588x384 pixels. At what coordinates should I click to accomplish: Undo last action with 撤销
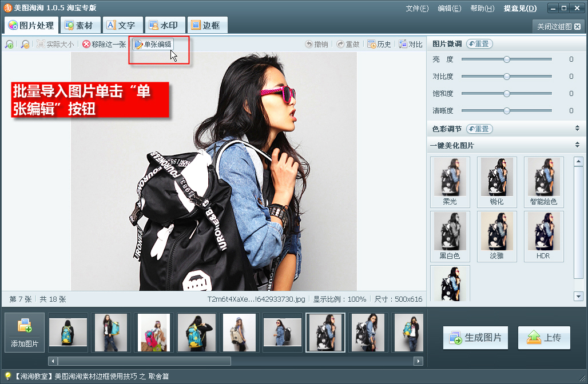[x=317, y=44]
